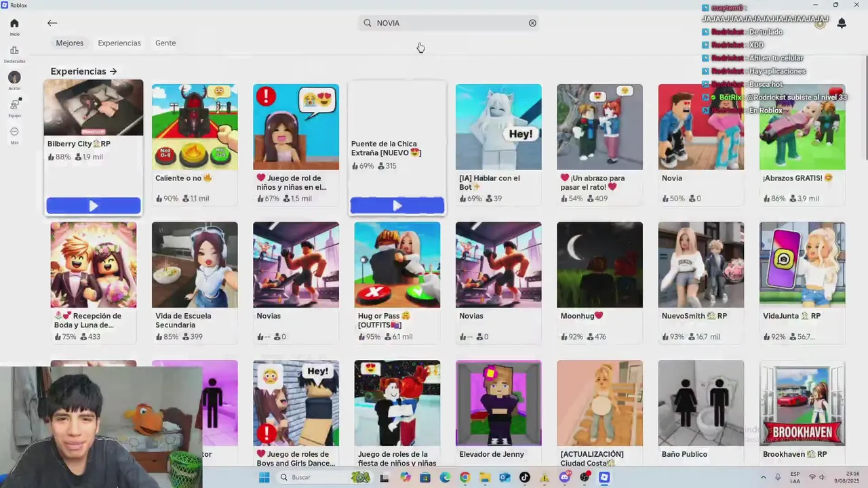
Task: Play Bilberry City RP with the blue button
Action: pos(94,205)
